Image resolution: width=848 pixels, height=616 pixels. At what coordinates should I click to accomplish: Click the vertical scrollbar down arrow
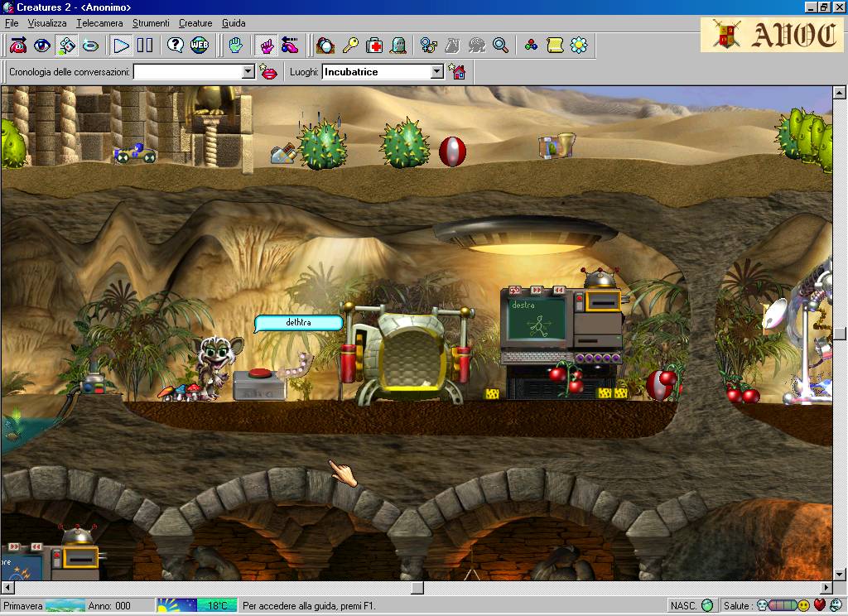(840, 575)
